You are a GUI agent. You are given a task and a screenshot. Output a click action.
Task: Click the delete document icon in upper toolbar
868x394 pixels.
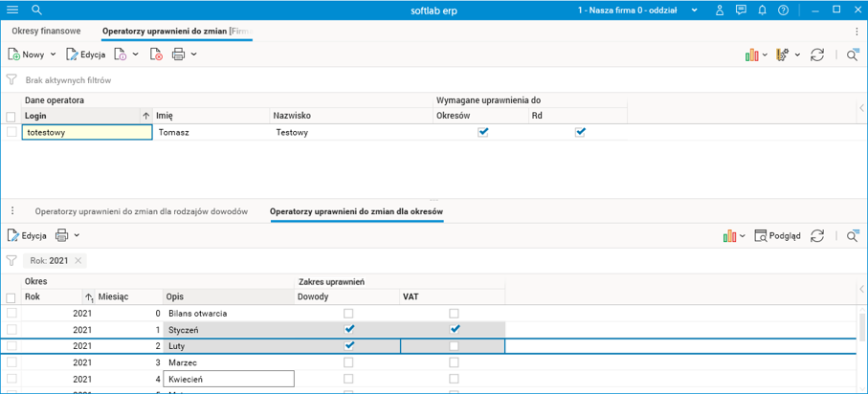pyautogui.click(x=156, y=55)
